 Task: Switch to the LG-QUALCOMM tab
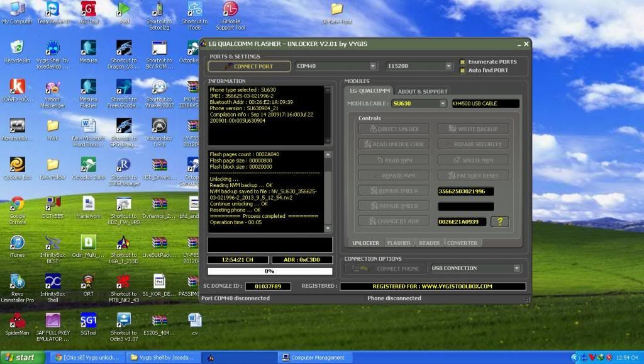coord(370,91)
